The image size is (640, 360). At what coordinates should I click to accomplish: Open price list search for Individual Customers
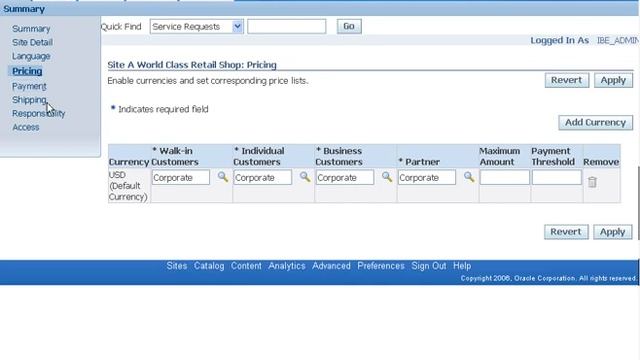coord(305,177)
